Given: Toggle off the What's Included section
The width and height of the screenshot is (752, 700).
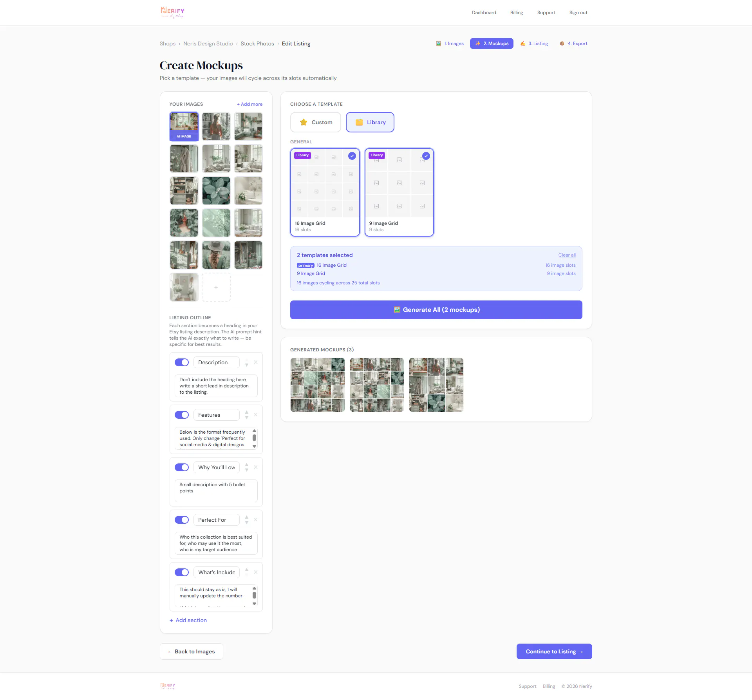Looking at the screenshot, I should [x=182, y=572].
